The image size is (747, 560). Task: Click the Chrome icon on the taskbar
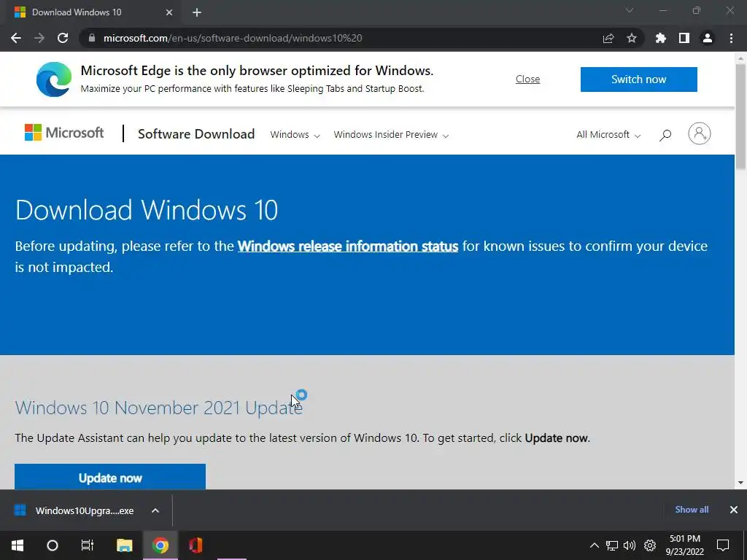(160, 545)
